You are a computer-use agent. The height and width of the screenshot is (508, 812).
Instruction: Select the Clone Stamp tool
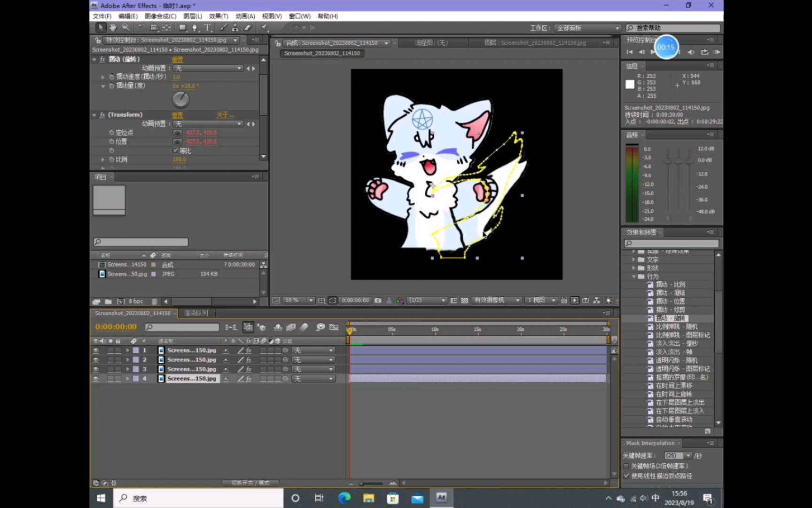(x=235, y=28)
